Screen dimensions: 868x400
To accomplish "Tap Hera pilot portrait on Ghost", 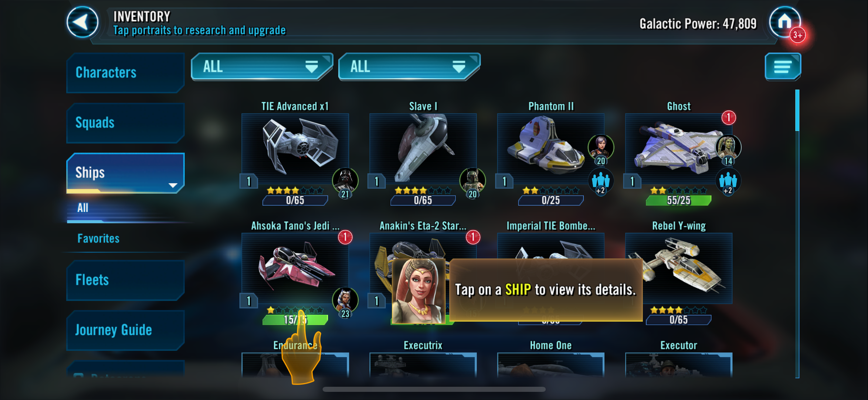I will click(x=728, y=147).
